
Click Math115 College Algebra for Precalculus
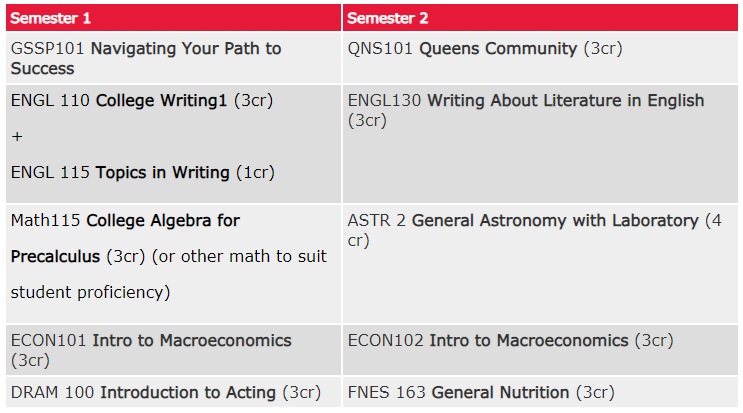pyautogui.click(x=125, y=220)
